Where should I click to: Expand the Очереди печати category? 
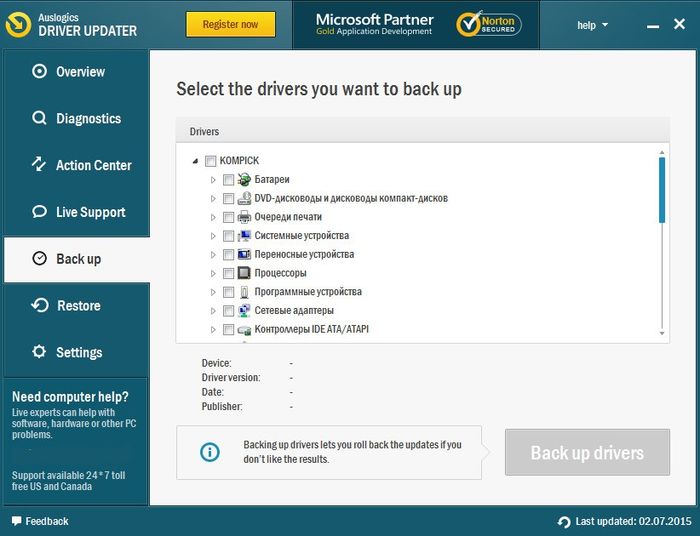tap(213, 217)
